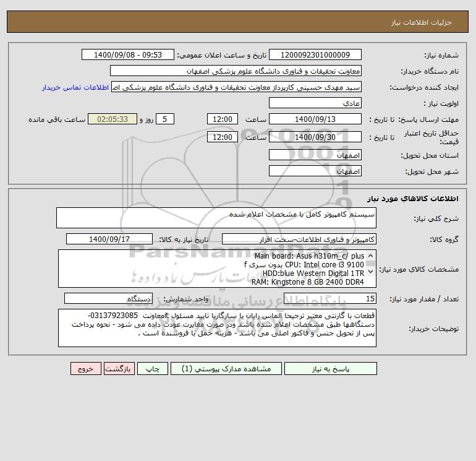Click the خروج exit button
Viewport: 476px width, 461px height.
click(x=85, y=369)
